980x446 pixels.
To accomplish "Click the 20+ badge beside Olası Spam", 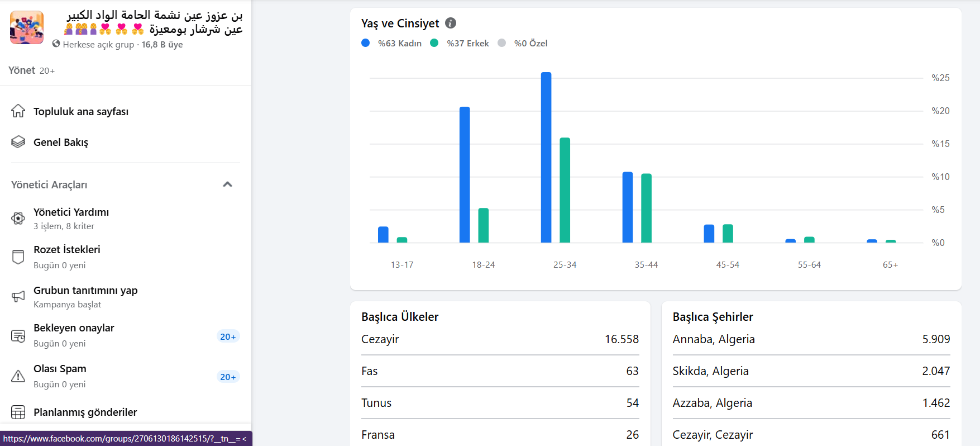I will coord(228,377).
